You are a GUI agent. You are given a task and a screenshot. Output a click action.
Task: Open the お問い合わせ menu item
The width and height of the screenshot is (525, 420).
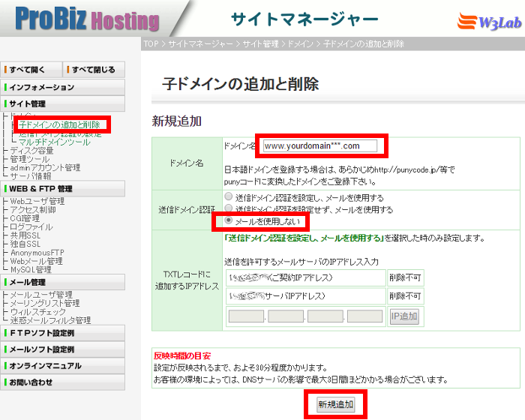tap(62, 382)
